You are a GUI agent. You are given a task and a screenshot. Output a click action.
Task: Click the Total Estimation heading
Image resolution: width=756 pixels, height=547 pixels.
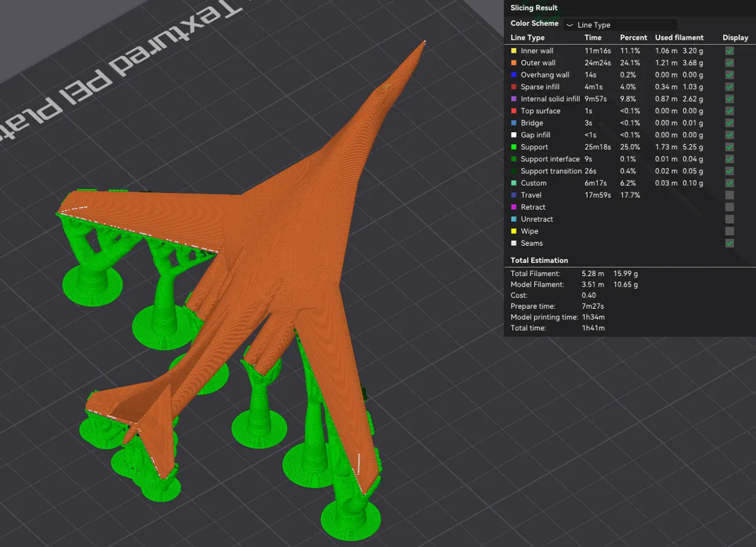539,260
